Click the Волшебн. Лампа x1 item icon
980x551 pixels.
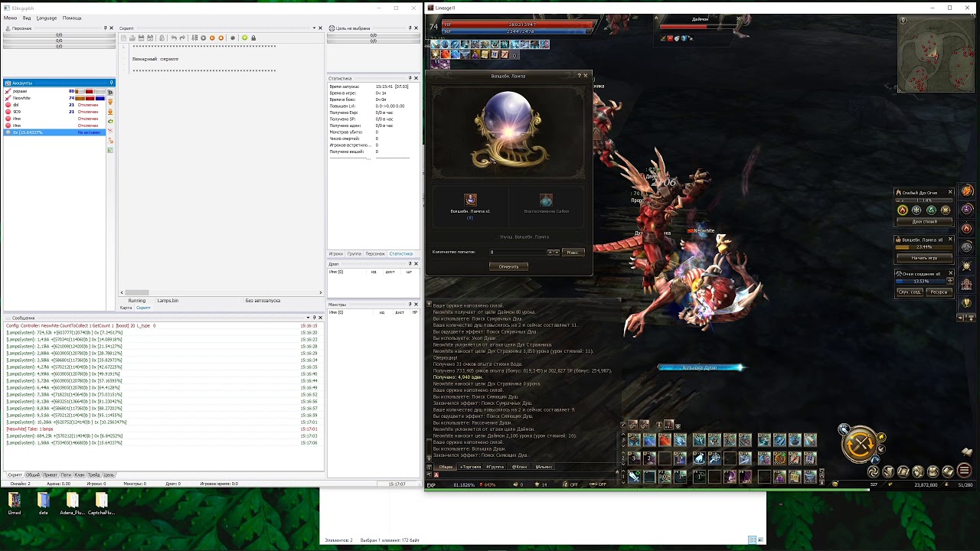click(x=470, y=200)
